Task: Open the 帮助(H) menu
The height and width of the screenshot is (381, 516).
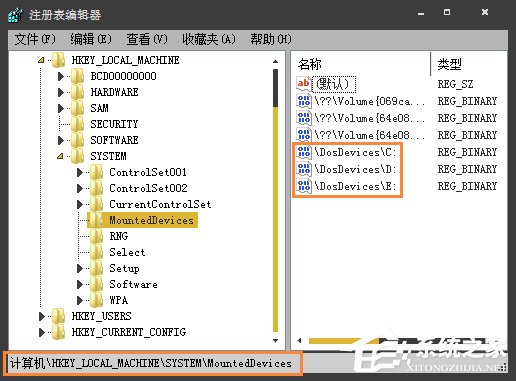Action: [x=271, y=39]
